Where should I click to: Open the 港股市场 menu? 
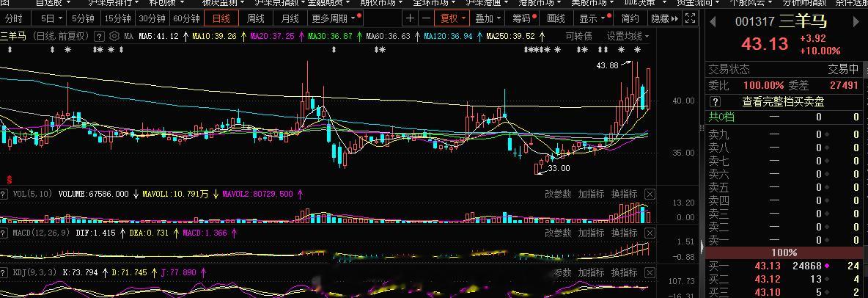pos(540,3)
